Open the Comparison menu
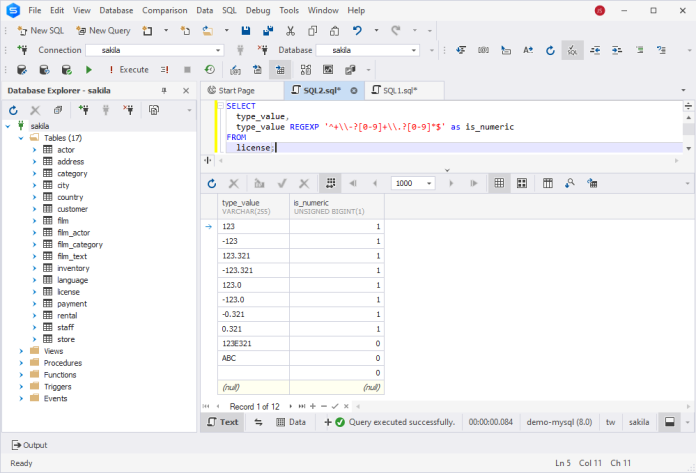 click(x=164, y=10)
